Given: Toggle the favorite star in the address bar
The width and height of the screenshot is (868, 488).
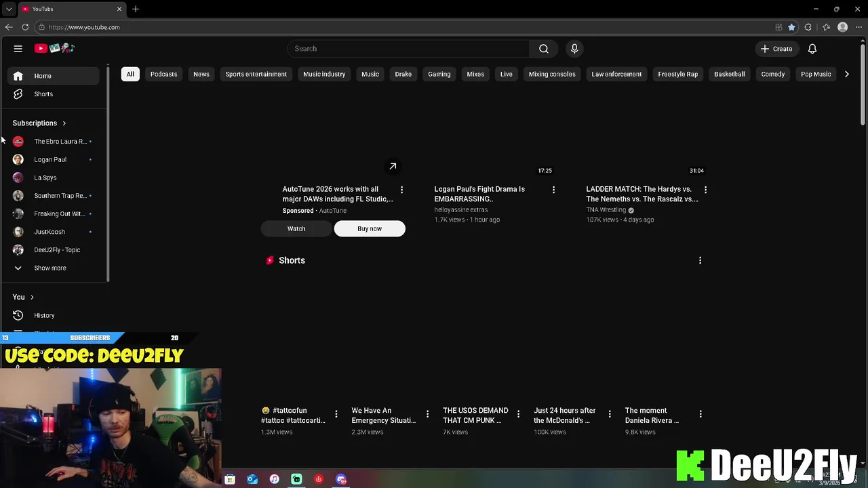Looking at the screenshot, I should [x=791, y=27].
